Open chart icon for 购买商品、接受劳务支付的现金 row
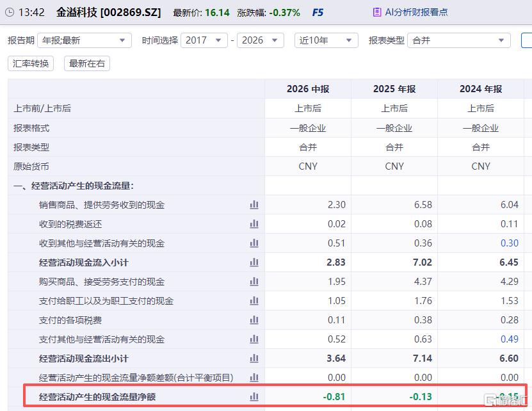Image resolution: width=532 pixels, height=411 pixels. (254, 281)
